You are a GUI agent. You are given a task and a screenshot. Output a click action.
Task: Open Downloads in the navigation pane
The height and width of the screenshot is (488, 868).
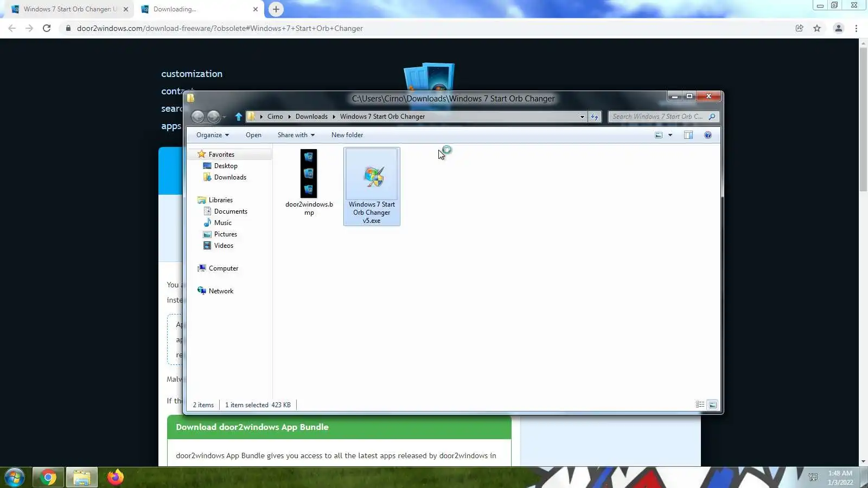[x=230, y=177]
